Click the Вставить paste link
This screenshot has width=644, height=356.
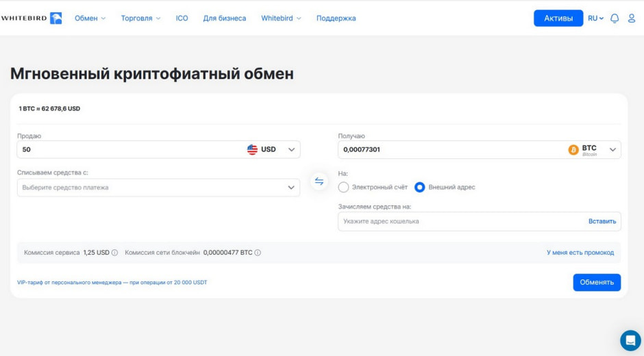click(602, 221)
